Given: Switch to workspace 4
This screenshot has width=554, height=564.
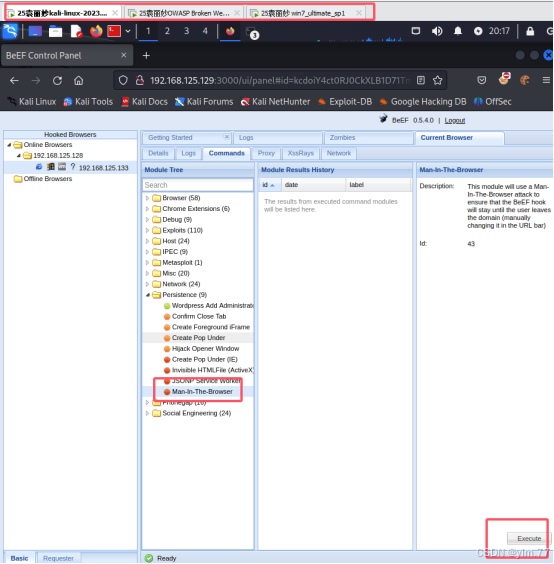Looking at the screenshot, I should pyautogui.click(x=205, y=31).
